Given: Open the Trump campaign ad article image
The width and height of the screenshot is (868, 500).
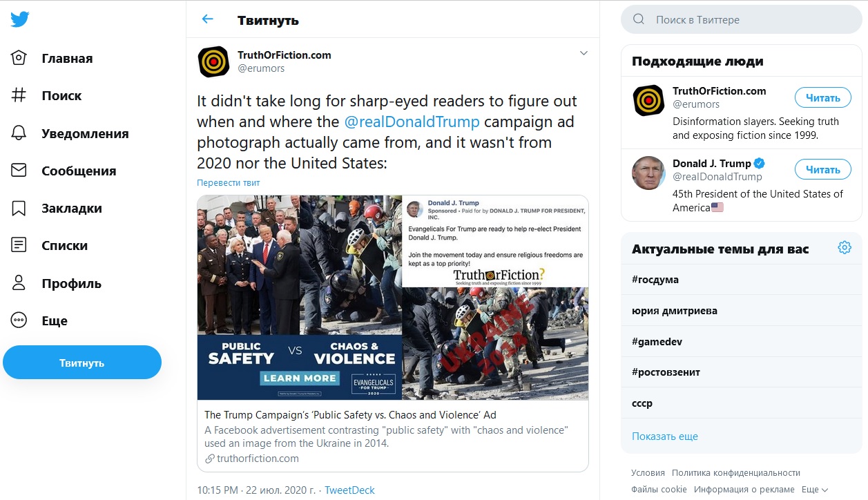Looking at the screenshot, I should [x=393, y=298].
